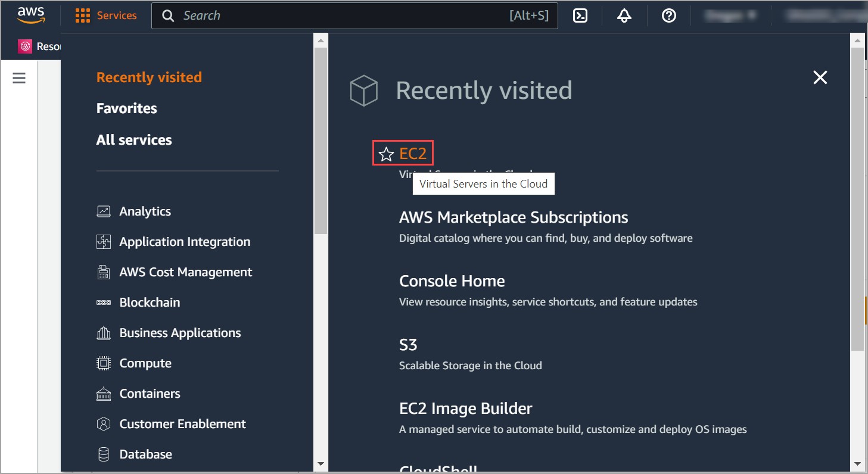Open the blurred region selector dropdown
Viewport: 868px width, 474px height.
pos(730,16)
